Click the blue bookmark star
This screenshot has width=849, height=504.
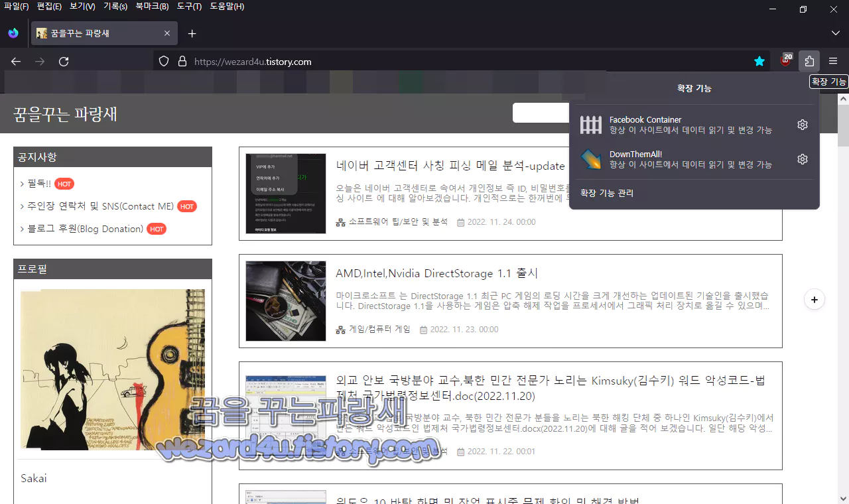click(x=759, y=62)
